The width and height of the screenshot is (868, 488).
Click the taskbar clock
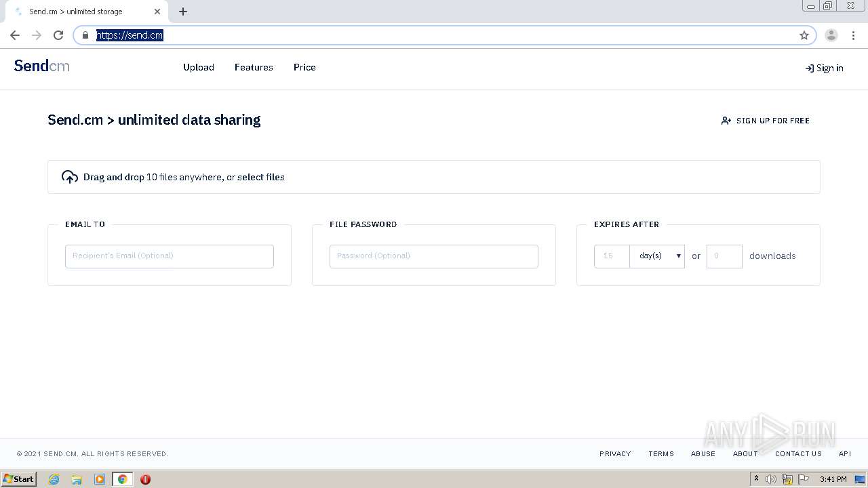[x=833, y=479]
